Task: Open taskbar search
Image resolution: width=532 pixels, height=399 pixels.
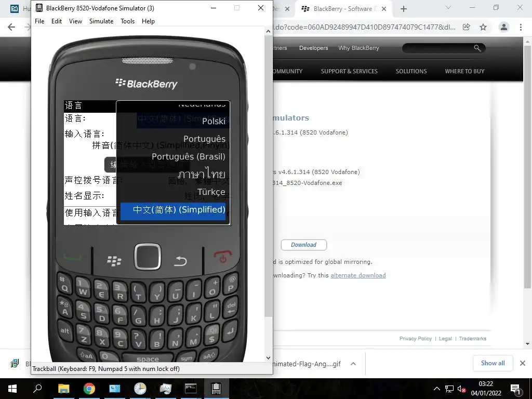Action: coord(37,389)
